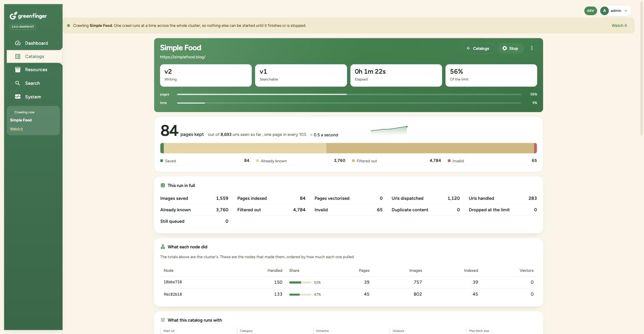Click the pages progress bar
644x334 pixels.
pyautogui.click(x=349, y=94)
